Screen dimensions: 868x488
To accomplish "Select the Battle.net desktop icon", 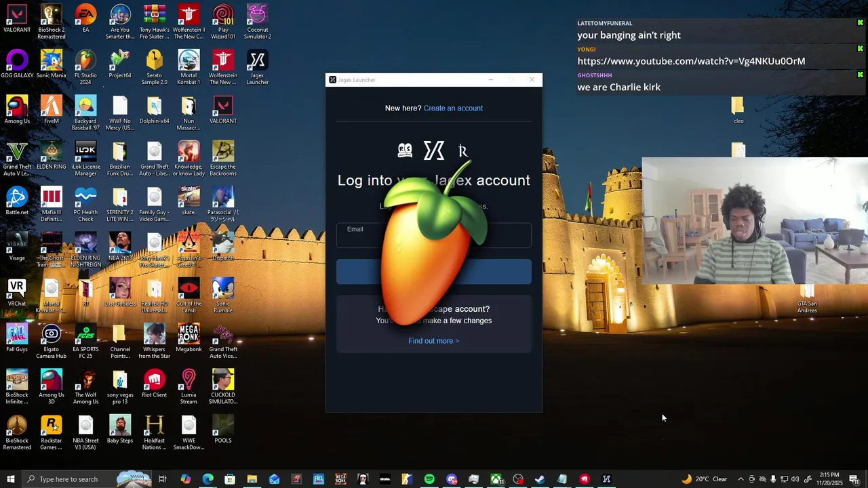I will pyautogui.click(x=17, y=201).
